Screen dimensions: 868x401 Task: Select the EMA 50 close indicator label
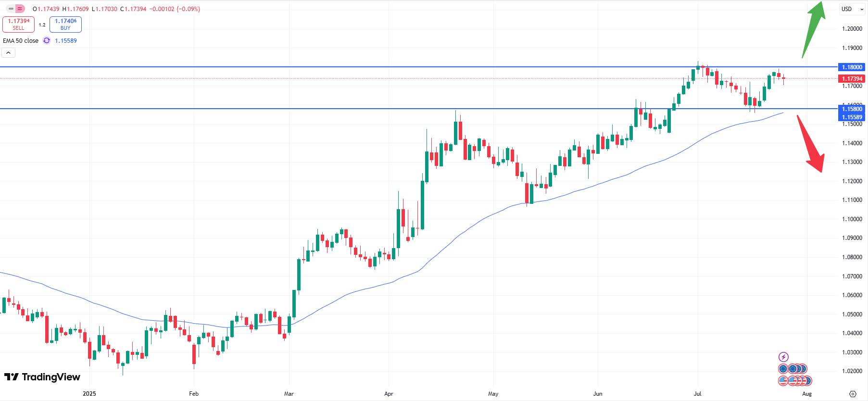[21, 41]
